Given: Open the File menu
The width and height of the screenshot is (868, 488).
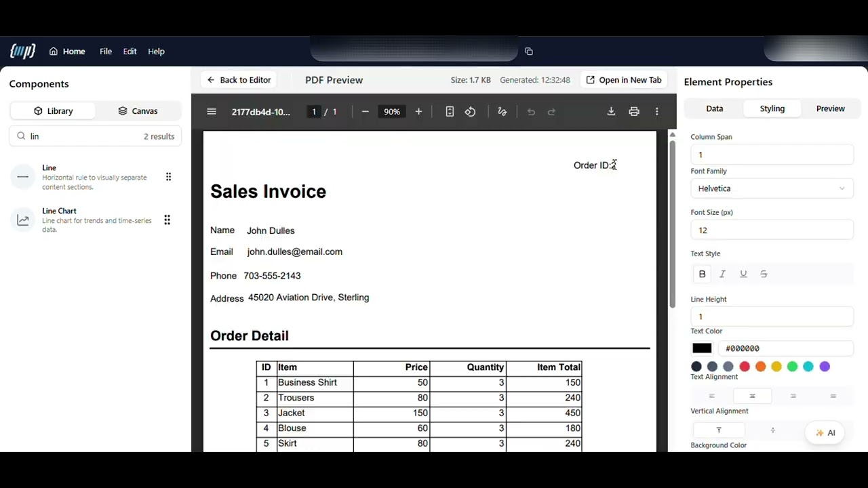Looking at the screenshot, I should pyautogui.click(x=106, y=52).
